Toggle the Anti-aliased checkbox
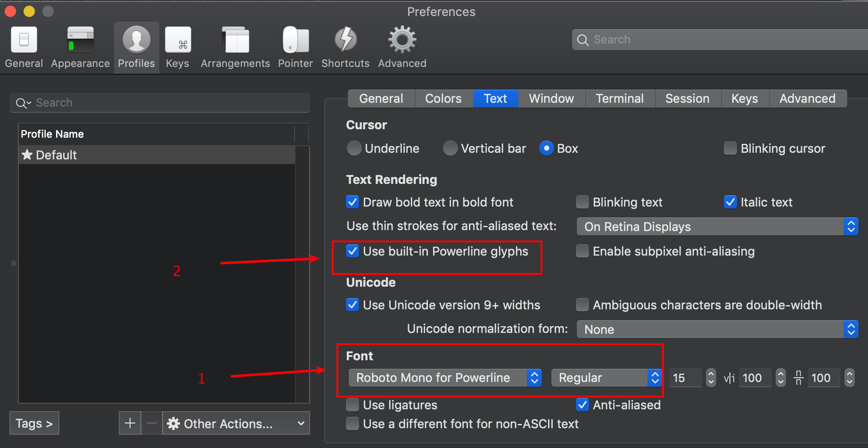This screenshot has height=448, width=868. (x=582, y=405)
